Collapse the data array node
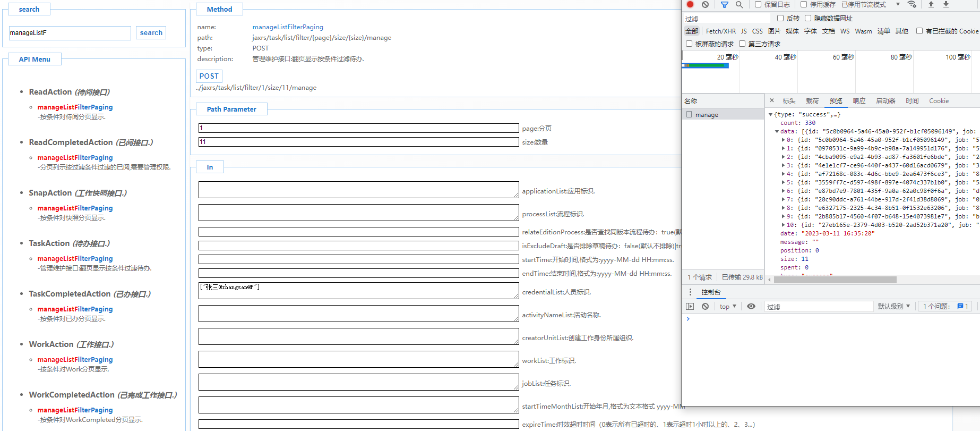 777,131
